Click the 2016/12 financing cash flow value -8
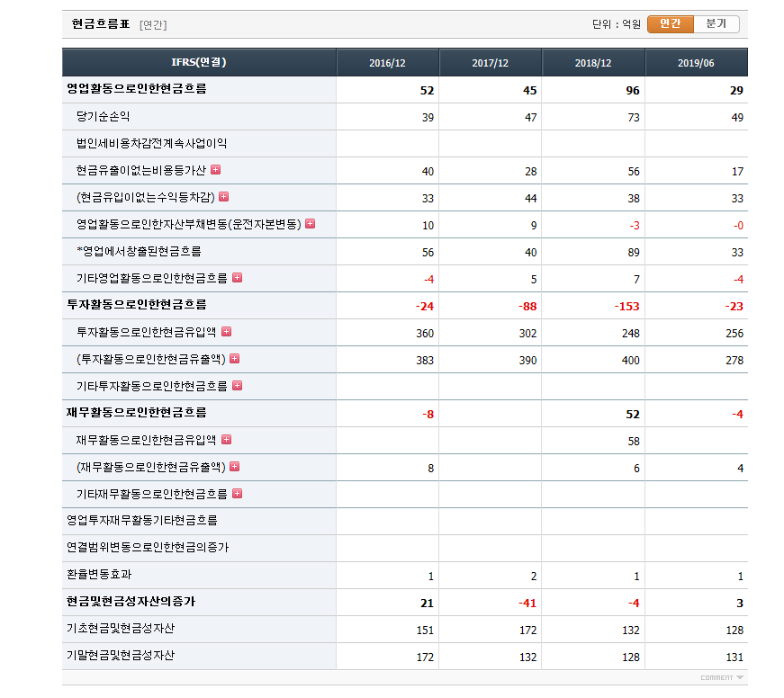The image size is (784, 698). click(428, 414)
